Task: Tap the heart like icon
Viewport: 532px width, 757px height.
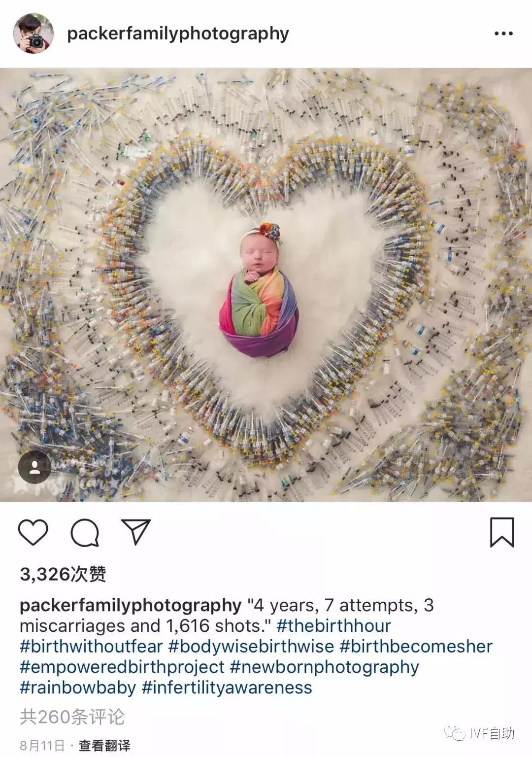Action: pyautogui.click(x=33, y=532)
